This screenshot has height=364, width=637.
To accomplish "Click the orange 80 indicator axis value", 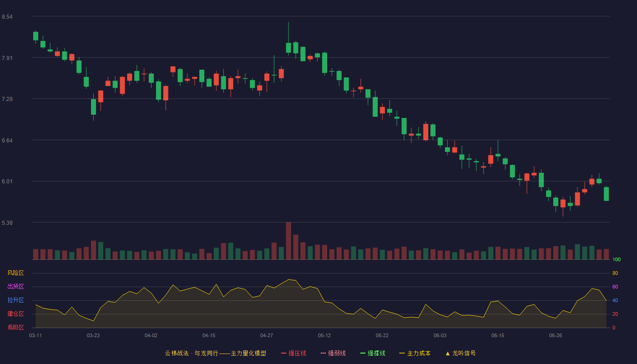I will point(615,273).
